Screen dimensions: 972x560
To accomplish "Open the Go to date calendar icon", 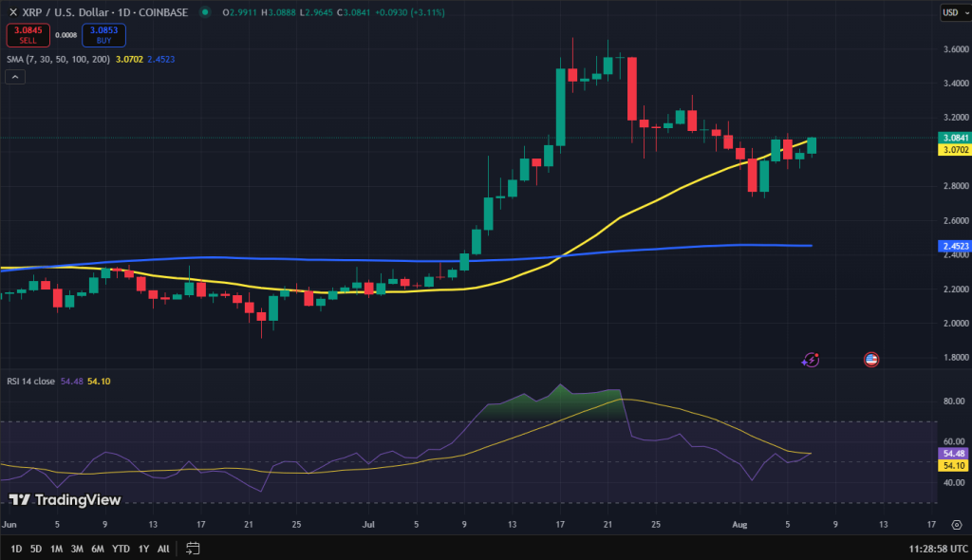I will click(193, 549).
